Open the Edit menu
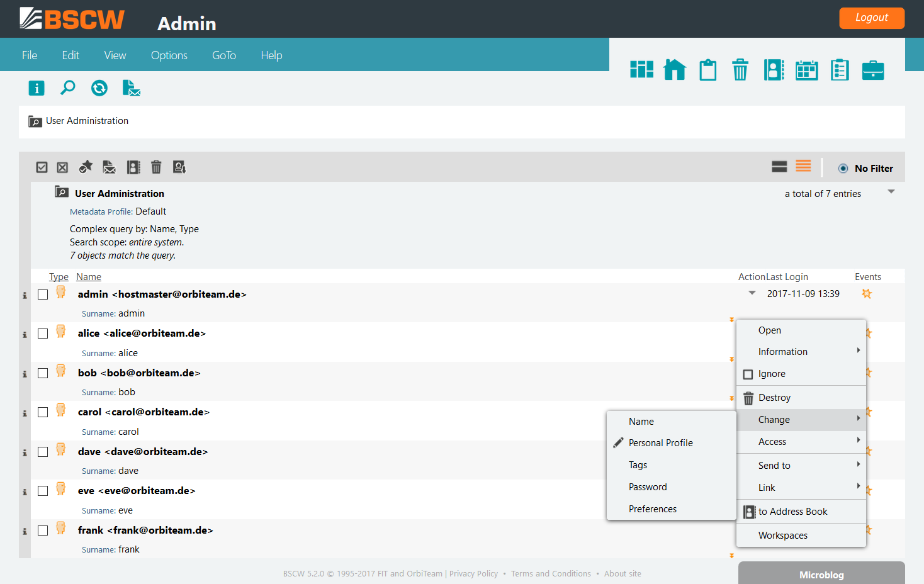This screenshot has height=584, width=924. 70,55
